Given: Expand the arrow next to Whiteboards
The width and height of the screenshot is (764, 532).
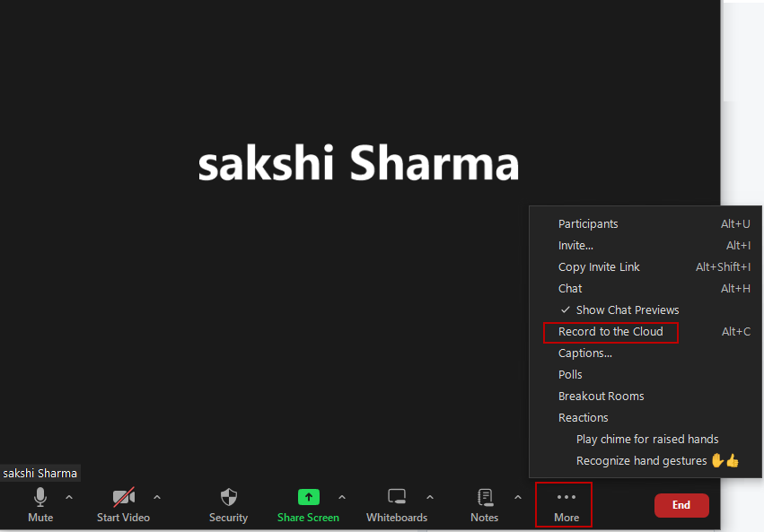Looking at the screenshot, I should [x=430, y=497].
